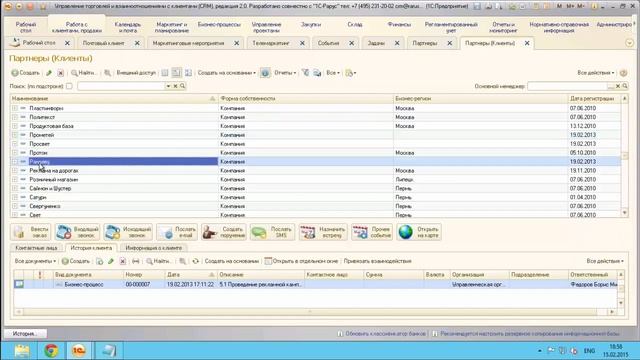
Task: Switch to История клиента tab
Action: click(91, 248)
